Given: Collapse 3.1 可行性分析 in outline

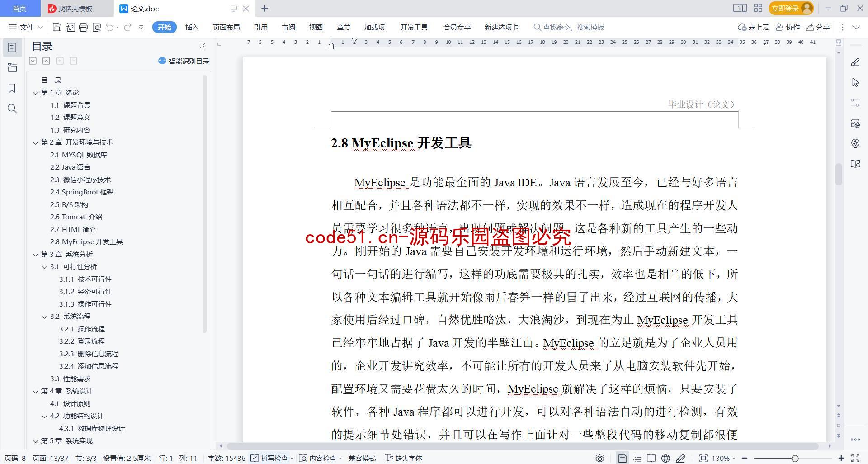Looking at the screenshot, I should [44, 267].
